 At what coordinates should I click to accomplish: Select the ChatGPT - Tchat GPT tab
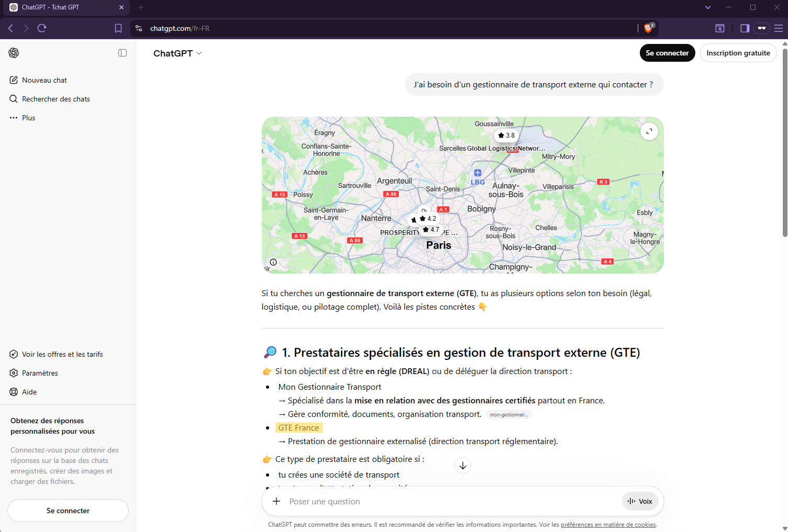[67, 7]
